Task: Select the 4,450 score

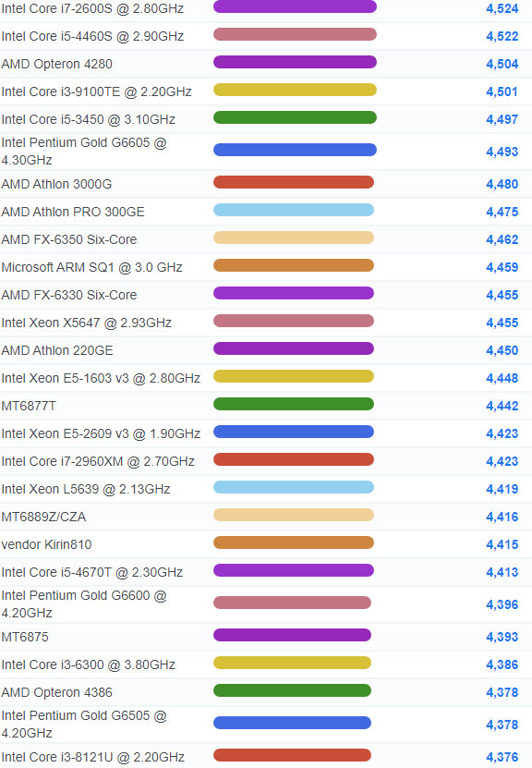Action: [x=502, y=350]
